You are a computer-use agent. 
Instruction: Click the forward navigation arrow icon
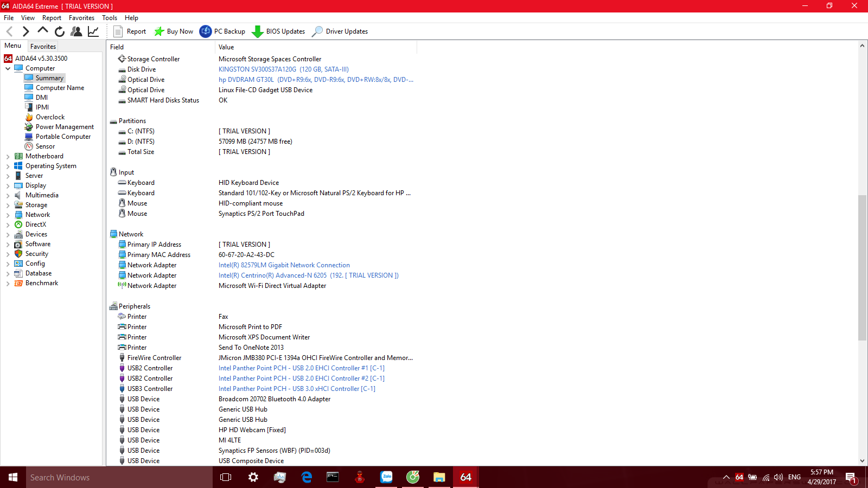coord(25,31)
